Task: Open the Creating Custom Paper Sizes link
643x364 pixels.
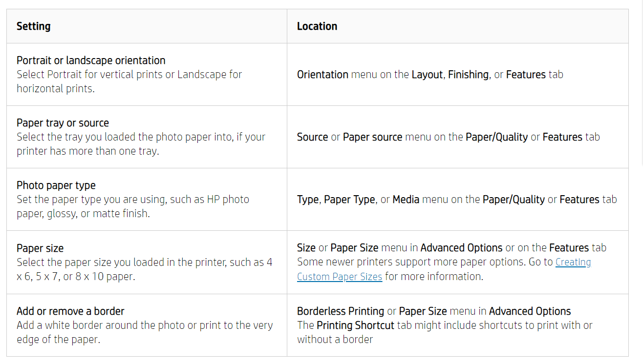Action: 573,262
